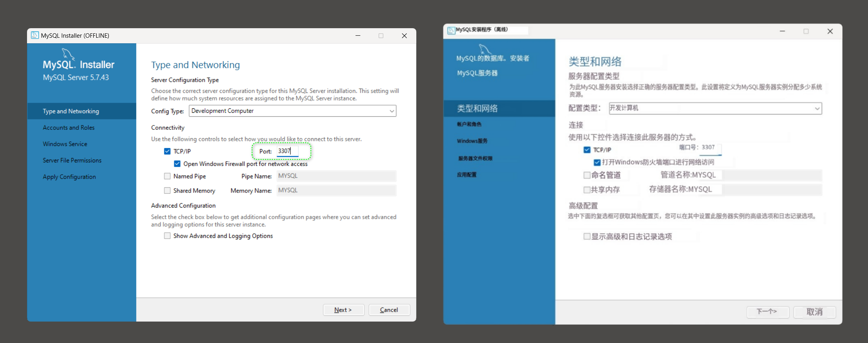Screen dimensions: 868x343
Task: Check Show Advanced and Logging Options
Action: coord(167,236)
